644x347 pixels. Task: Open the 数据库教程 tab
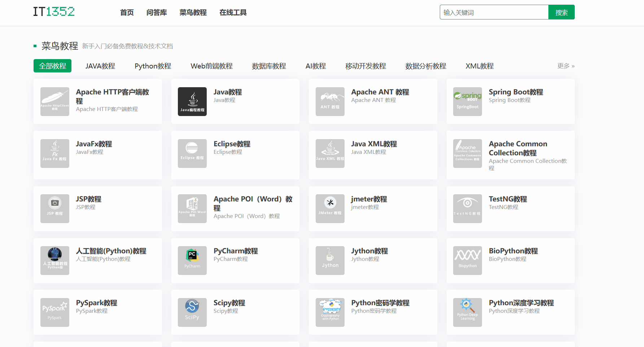click(269, 66)
